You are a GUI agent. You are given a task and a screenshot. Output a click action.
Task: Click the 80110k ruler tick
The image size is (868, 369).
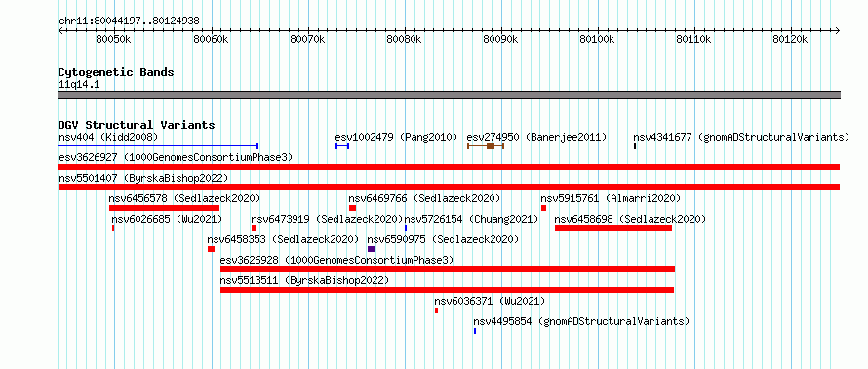tap(694, 40)
